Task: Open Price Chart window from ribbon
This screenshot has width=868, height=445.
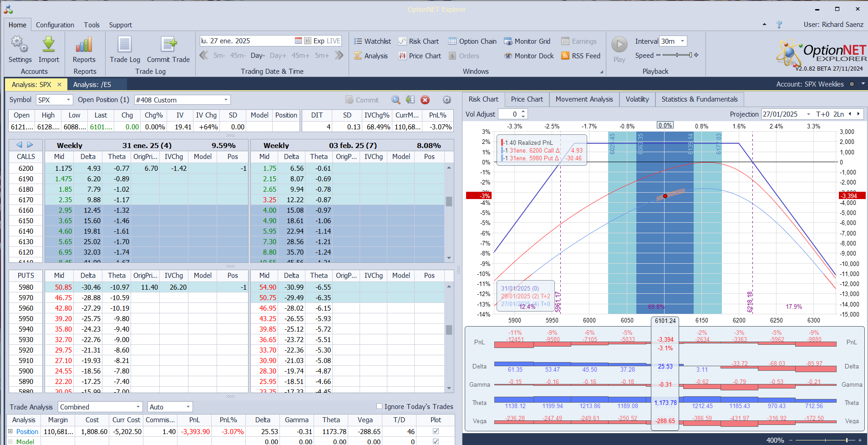Action: (x=420, y=56)
